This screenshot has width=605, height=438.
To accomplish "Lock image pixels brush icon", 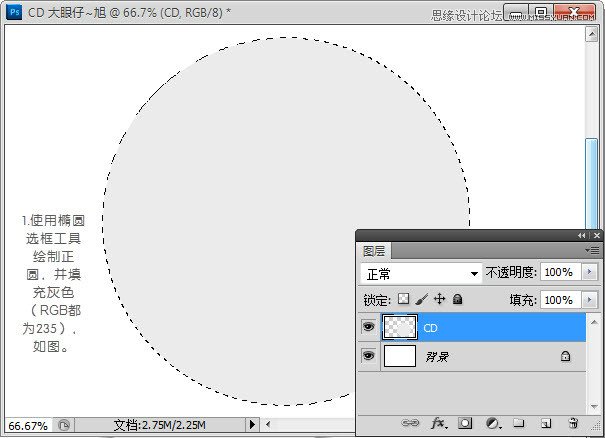I will pos(422,299).
